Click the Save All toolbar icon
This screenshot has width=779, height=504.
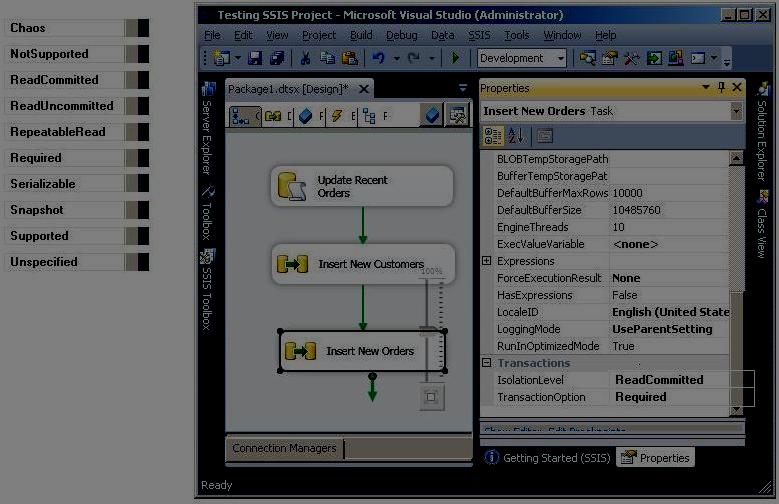point(276,59)
